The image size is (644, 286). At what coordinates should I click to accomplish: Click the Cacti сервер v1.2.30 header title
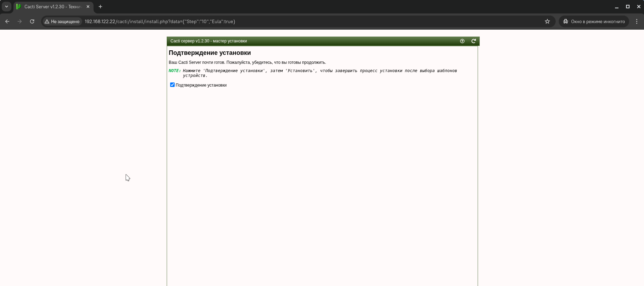click(x=208, y=41)
